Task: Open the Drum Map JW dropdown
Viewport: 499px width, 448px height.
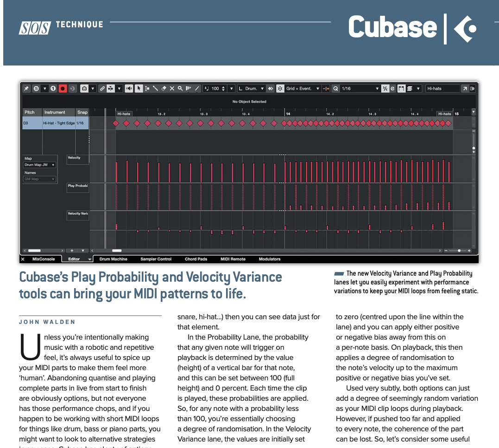Action: [39, 165]
